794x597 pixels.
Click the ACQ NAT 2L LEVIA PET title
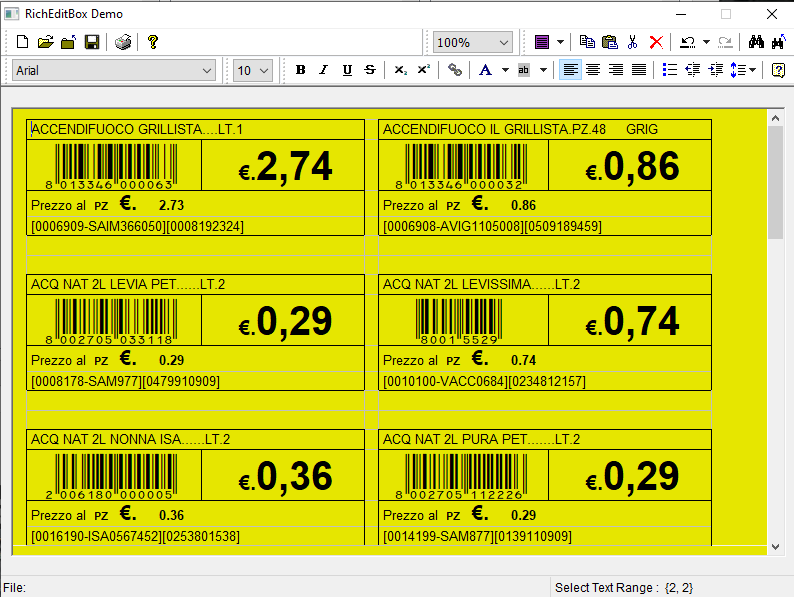[x=128, y=285]
